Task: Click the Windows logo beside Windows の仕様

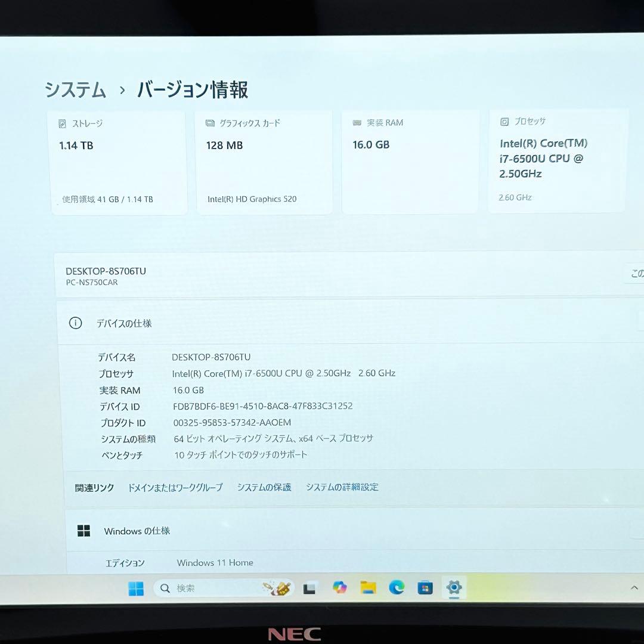Action: (x=83, y=531)
